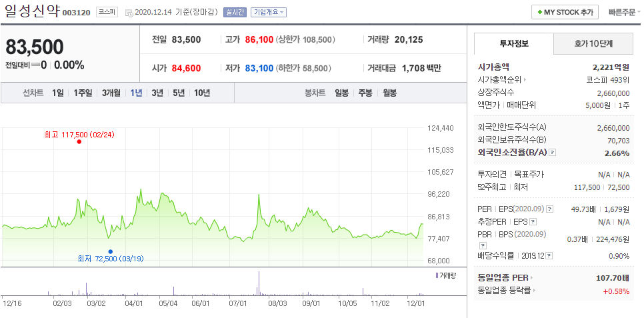Click the red 최고 high-point dot on chart
The height and width of the screenshot is (318, 644).
[x=79, y=142]
